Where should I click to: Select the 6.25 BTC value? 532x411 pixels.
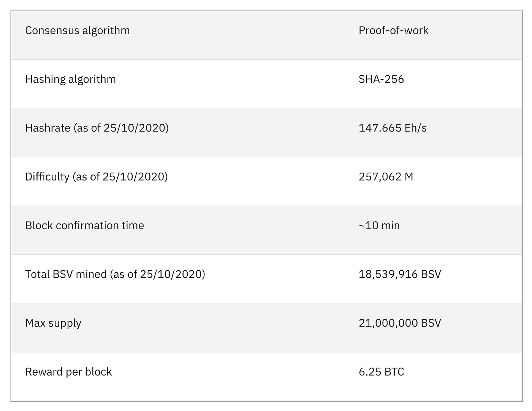(382, 372)
